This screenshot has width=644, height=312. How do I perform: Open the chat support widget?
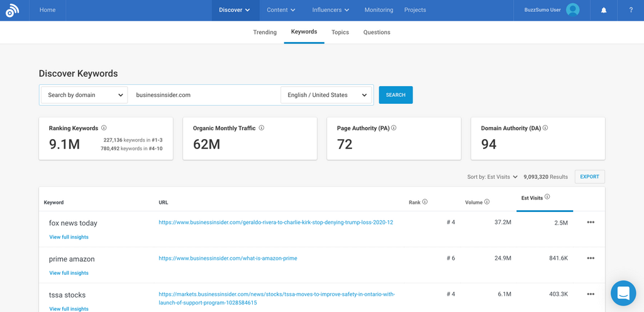coord(623,293)
